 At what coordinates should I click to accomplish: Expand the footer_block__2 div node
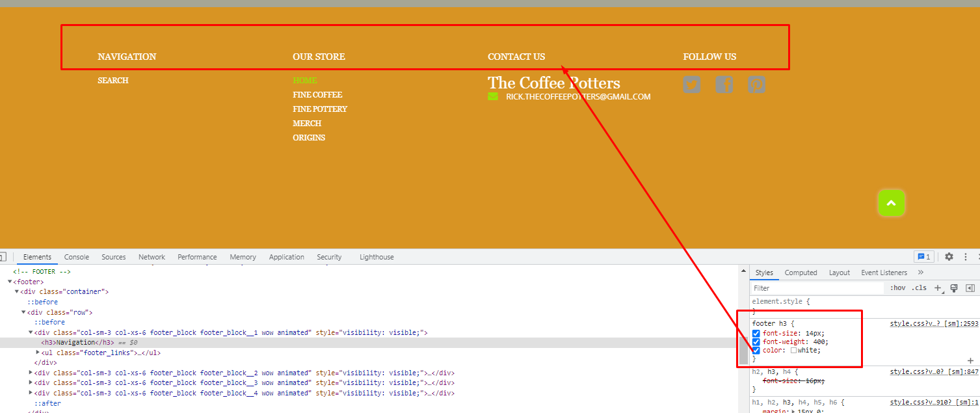point(31,373)
